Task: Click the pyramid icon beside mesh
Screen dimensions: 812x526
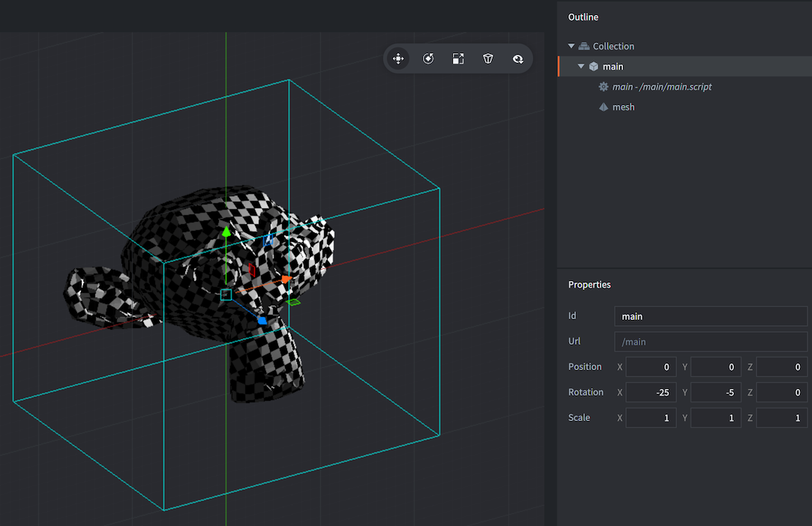Action: pyautogui.click(x=604, y=106)
